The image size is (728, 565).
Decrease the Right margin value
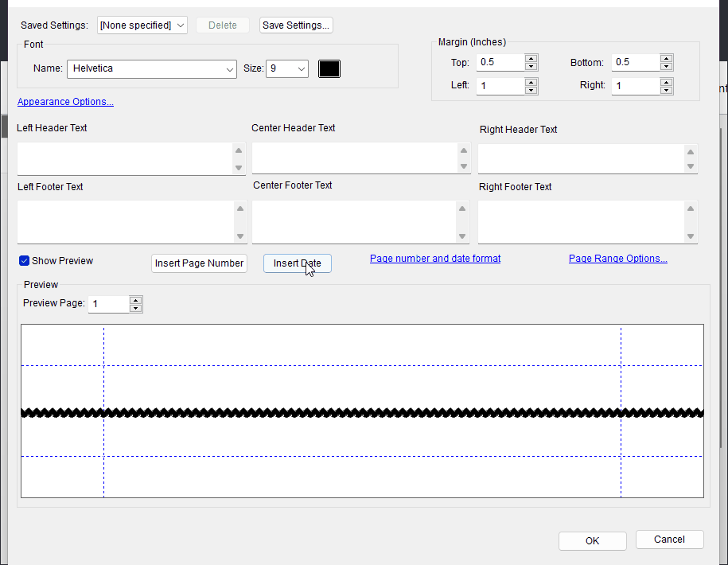(666, 90)
